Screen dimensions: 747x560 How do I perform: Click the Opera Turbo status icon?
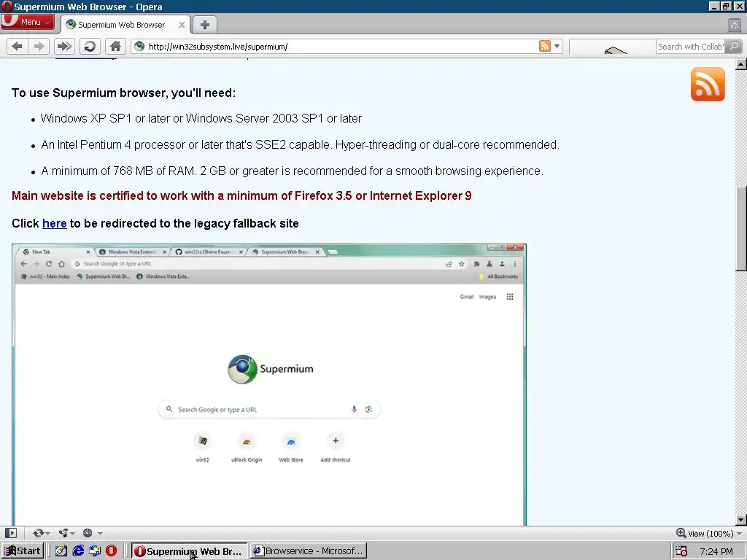coord(88,533)
